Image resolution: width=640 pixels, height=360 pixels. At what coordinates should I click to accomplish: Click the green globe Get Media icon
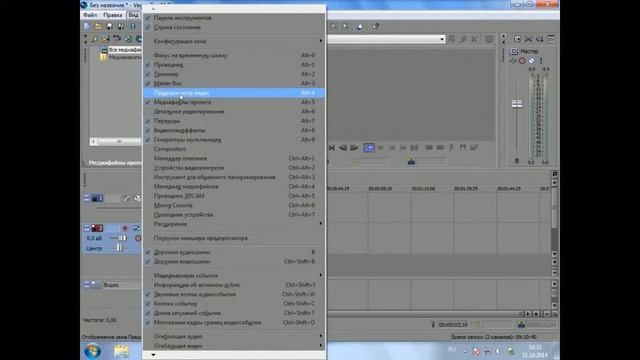[x=128, y=39]
